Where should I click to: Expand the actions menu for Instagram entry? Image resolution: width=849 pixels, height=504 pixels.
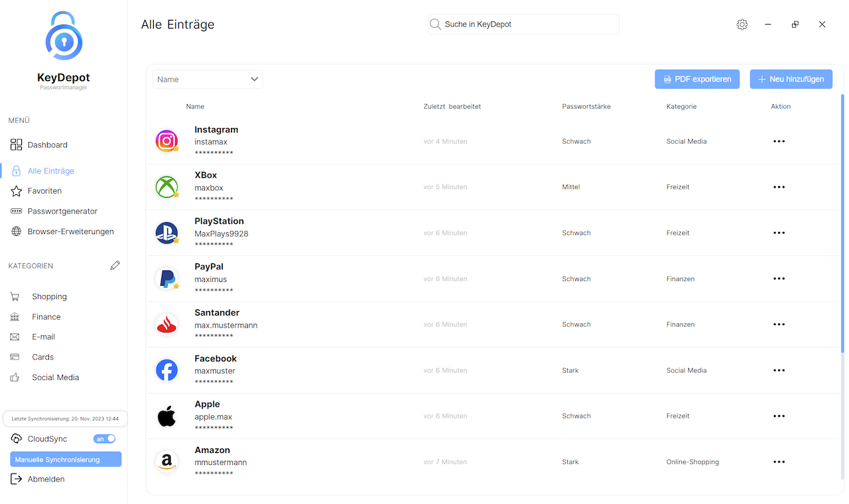point(779,141)
